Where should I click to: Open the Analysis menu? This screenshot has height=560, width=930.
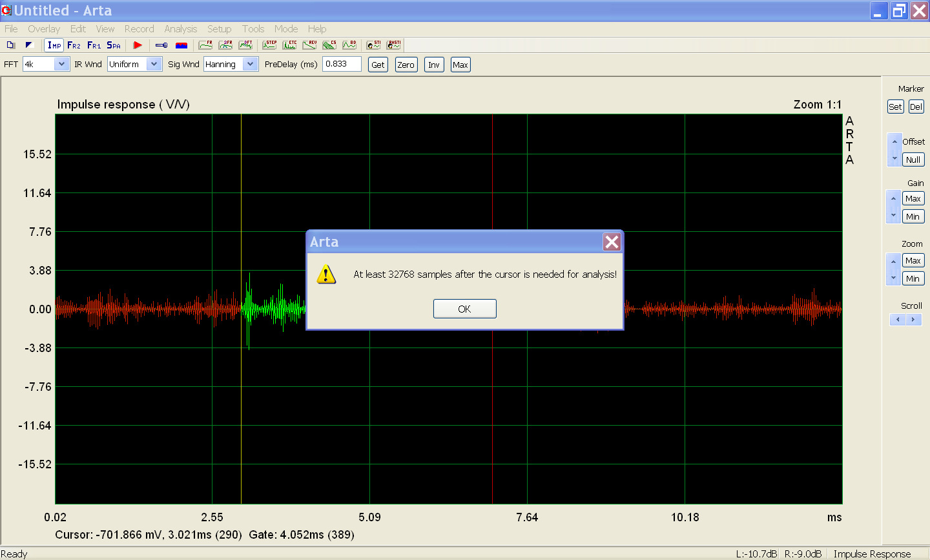181,29
